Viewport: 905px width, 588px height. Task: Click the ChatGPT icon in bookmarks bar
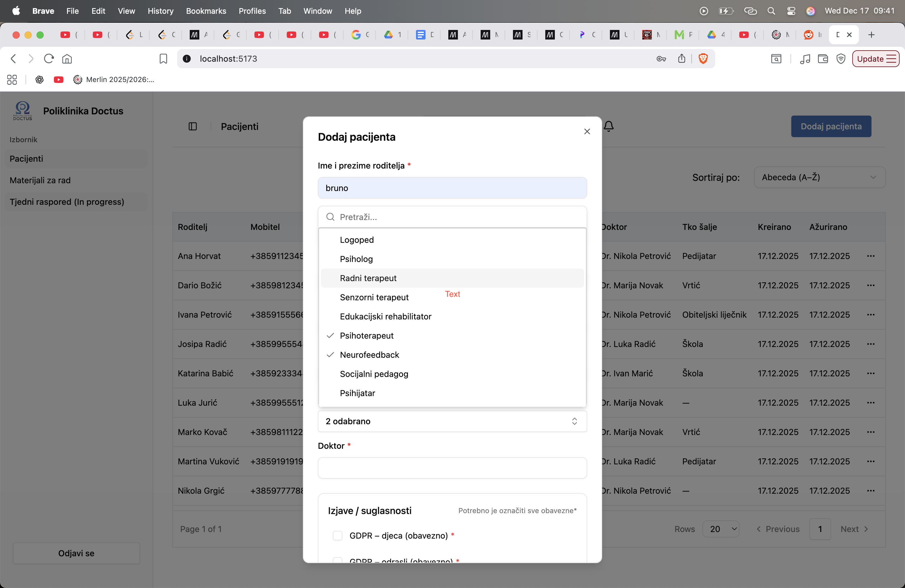(40, 80)
